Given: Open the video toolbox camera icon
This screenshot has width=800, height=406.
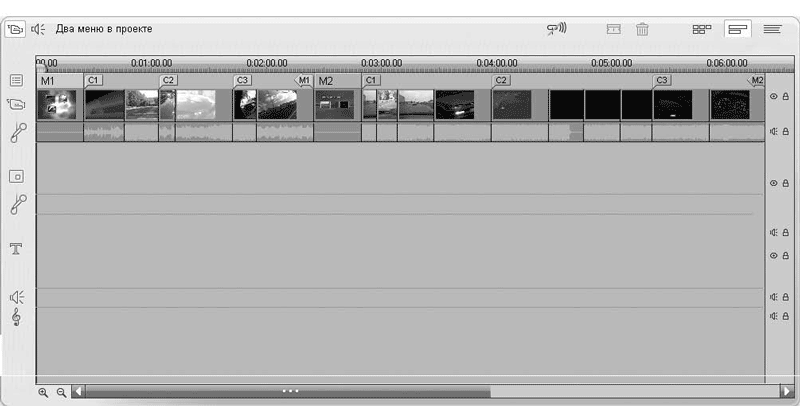Looking at the screenshot, I should pos(16,29).
